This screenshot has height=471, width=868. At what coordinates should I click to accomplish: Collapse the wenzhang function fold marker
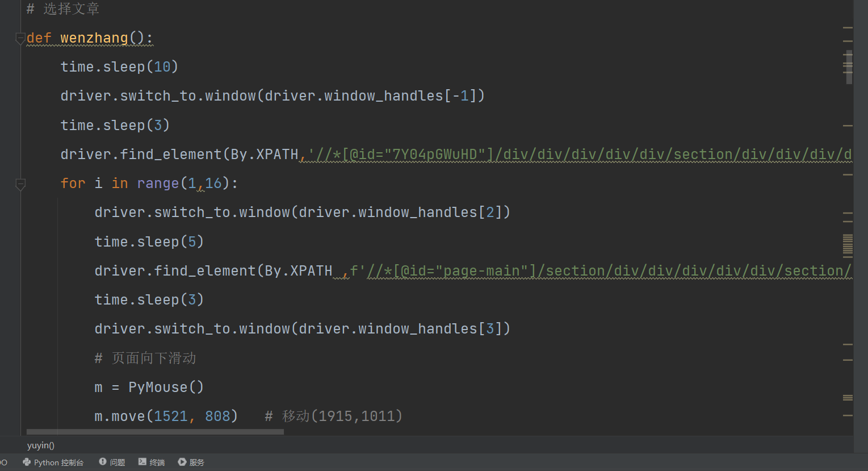click(20, 39)
